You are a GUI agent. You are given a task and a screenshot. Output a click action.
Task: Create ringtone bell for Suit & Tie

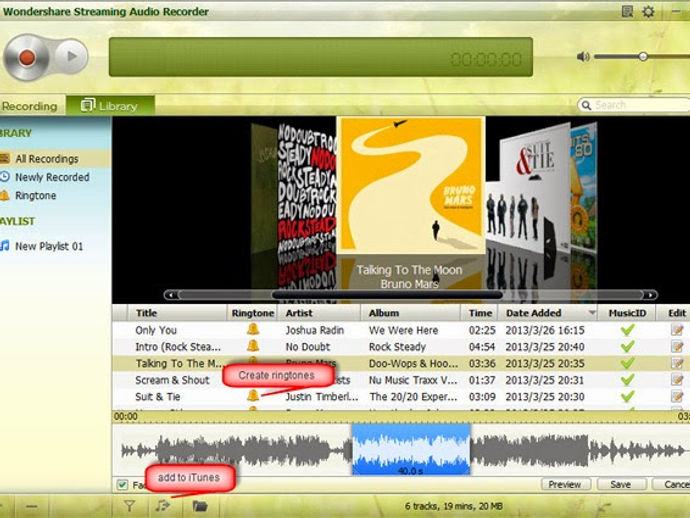[253, 396]
